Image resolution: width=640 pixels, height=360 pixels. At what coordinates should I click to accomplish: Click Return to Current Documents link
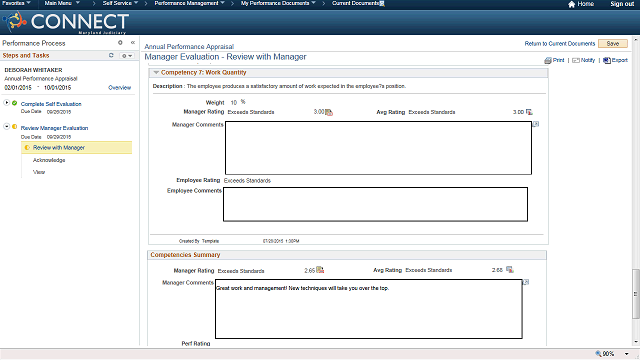(560, 43)
